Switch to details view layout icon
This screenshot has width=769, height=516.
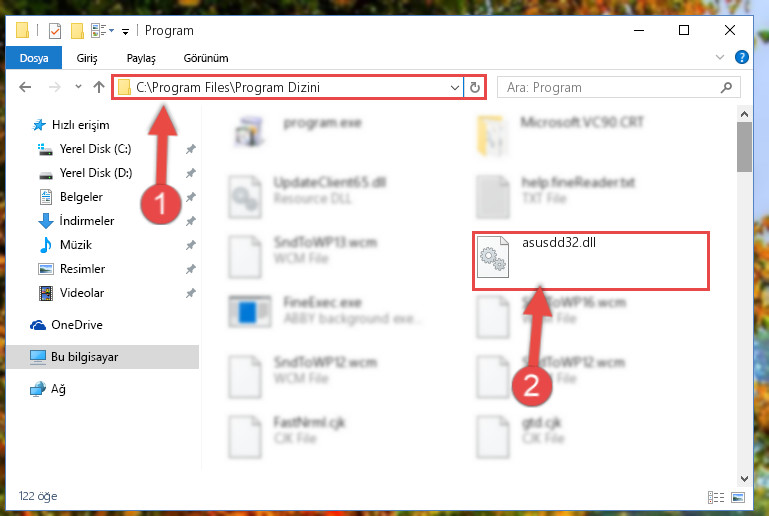(716, 497)
